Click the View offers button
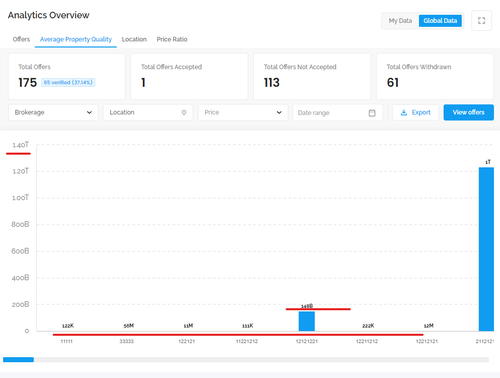 (x=469, y=112)
